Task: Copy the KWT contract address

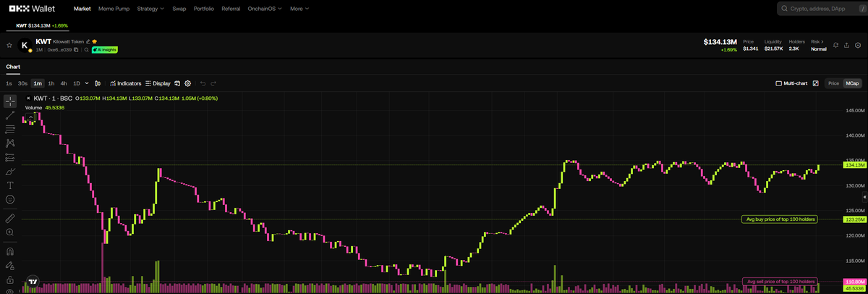Action: pyautogui.click(x=76, y=50)
